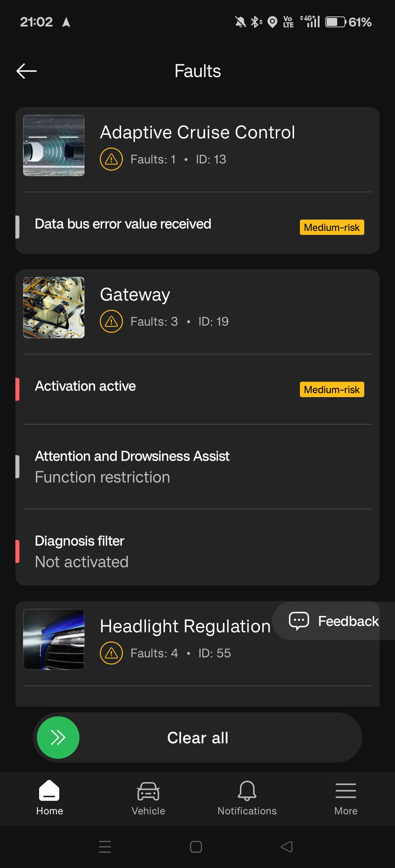Expand the Attention and Drowsiness Assist fault
The height and width of the screenshot is (868, 395).
click(x=197, y=467)
